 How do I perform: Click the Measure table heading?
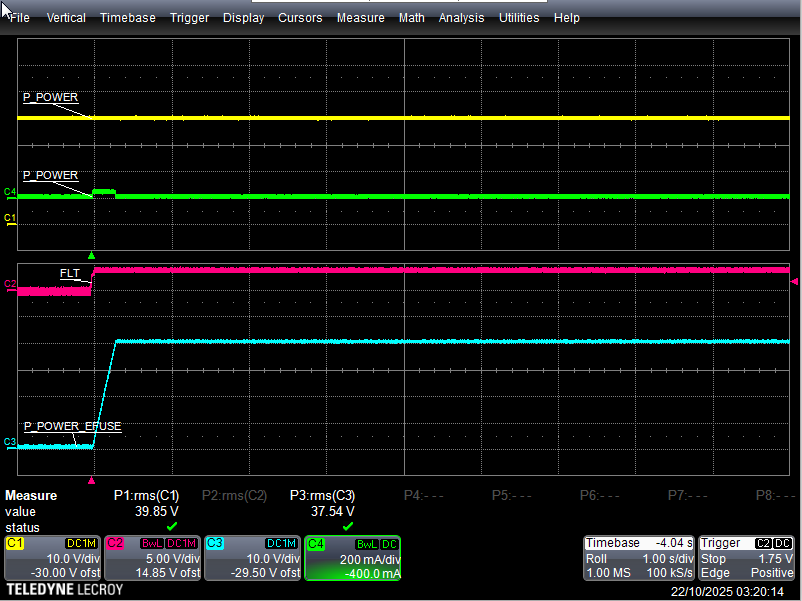point(31,496)
